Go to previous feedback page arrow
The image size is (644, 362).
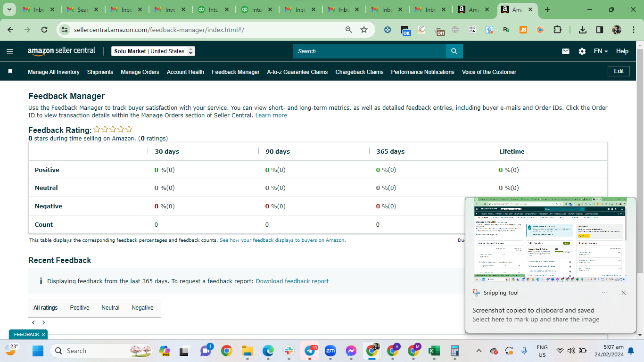click(33, 323)
